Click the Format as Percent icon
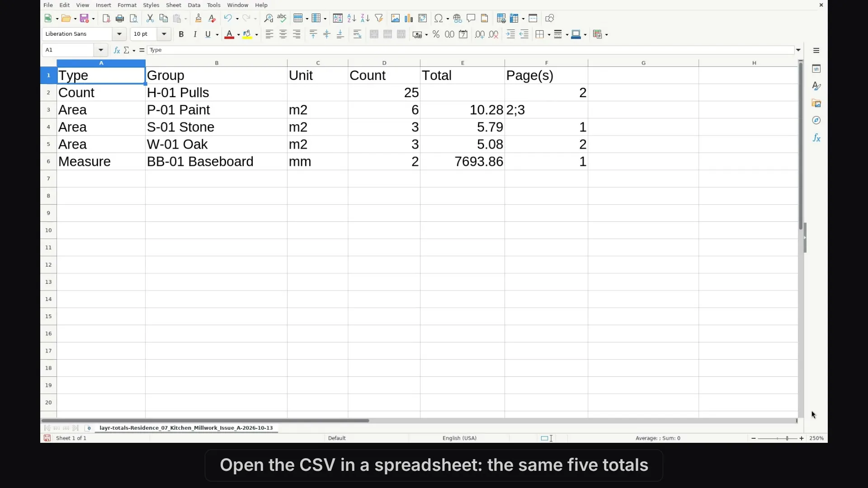868x488 pixels. pyautogui.click(x=436, y=34)
